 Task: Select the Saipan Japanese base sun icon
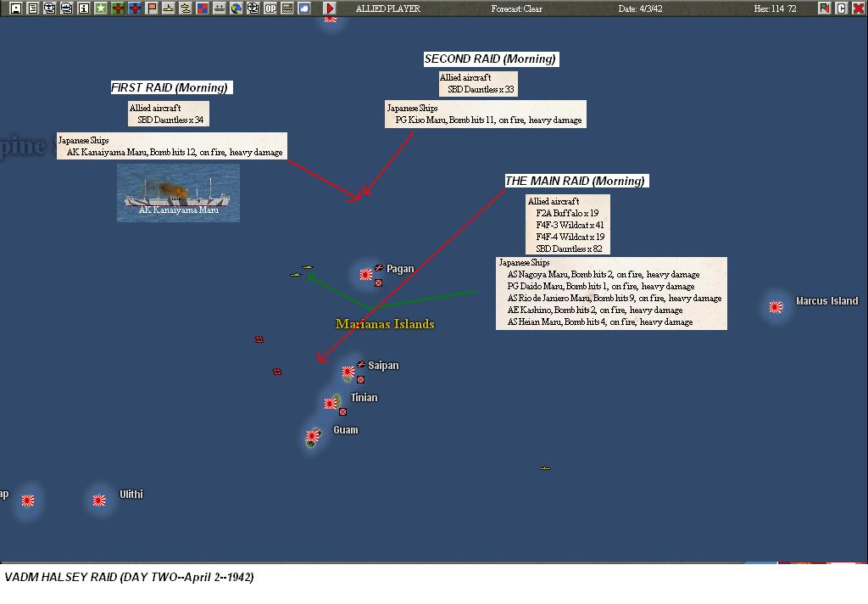pos(348,372)
